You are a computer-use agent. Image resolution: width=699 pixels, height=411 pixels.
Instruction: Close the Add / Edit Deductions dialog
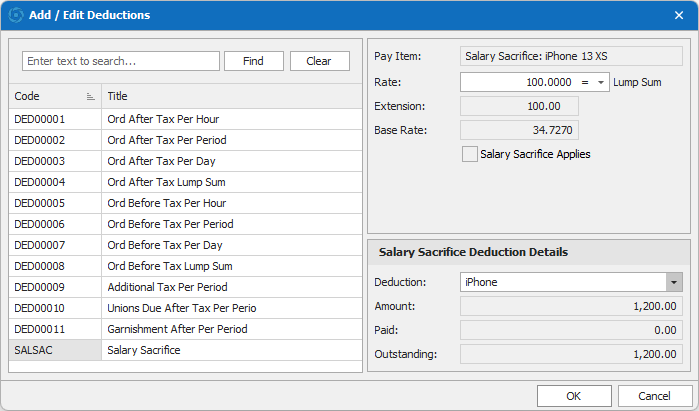tap(679, 15)
